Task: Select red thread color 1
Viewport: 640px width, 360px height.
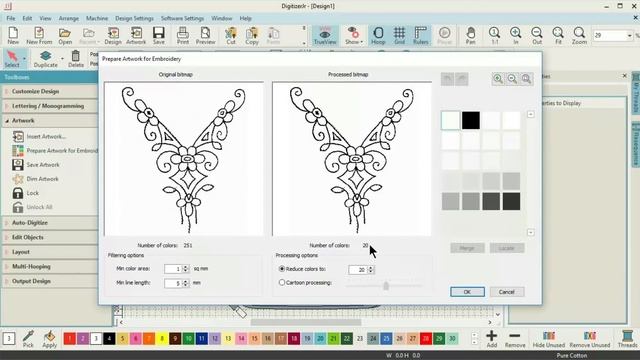Action: tap(70, 338)
